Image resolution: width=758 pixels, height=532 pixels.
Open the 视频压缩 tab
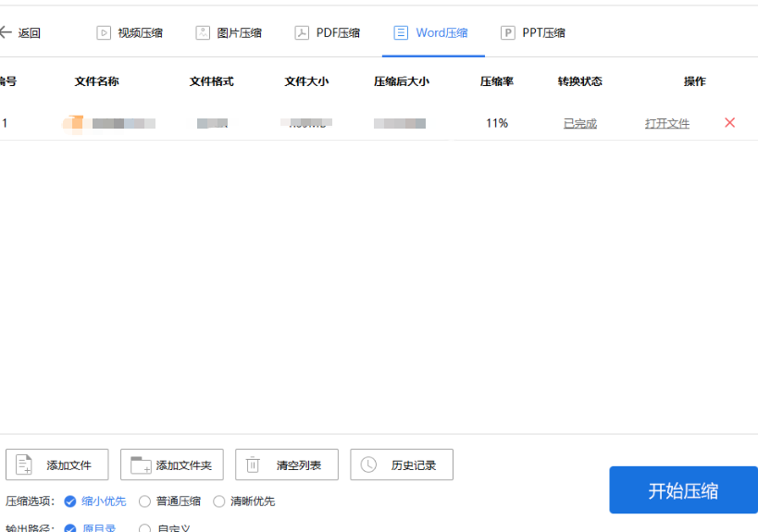point(130,33)
